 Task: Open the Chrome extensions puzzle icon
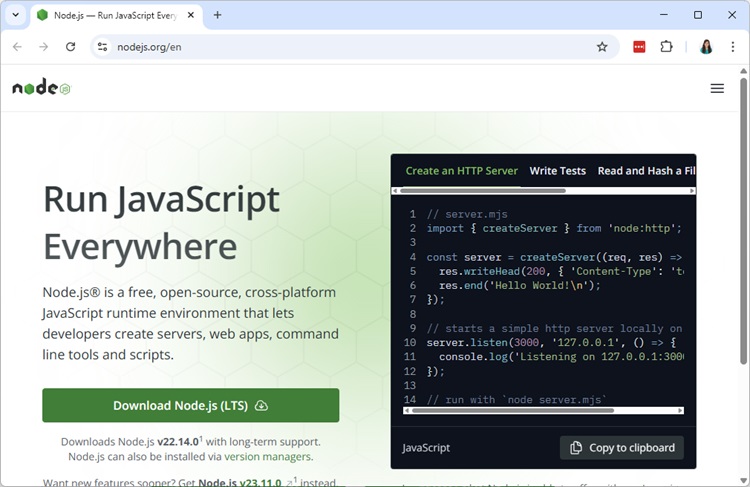click(667, 47)
